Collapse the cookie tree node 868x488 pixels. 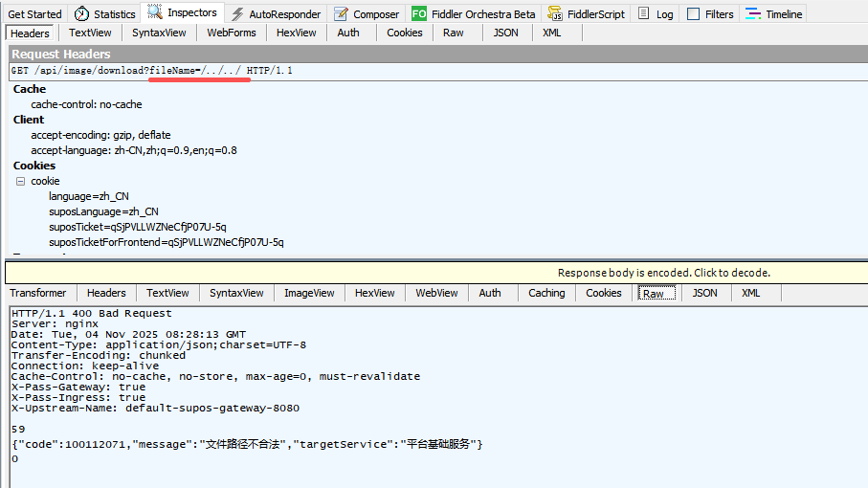[20, 181]
